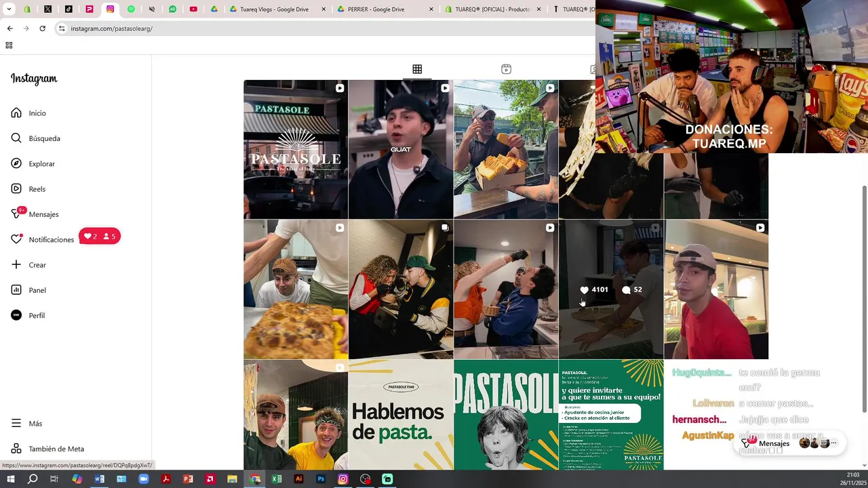868x488 pixels.
Task: Open Copilot from the taskbar
Action: pos(77,479)
